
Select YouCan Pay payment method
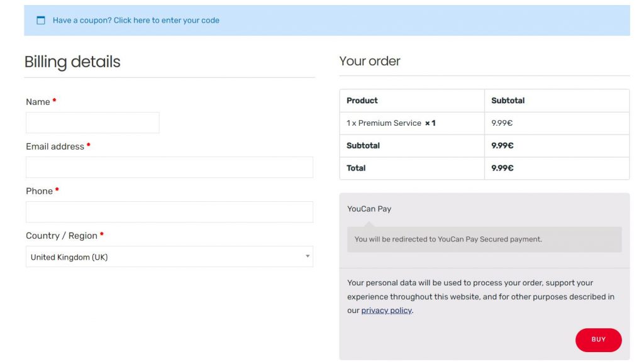pos(369,209)
